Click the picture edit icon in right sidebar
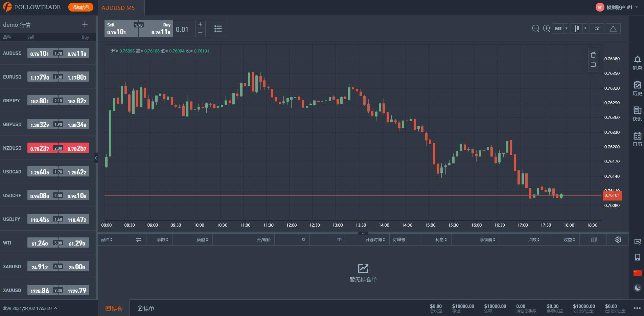Screen dimensions: 644x316 coord(638,242)
